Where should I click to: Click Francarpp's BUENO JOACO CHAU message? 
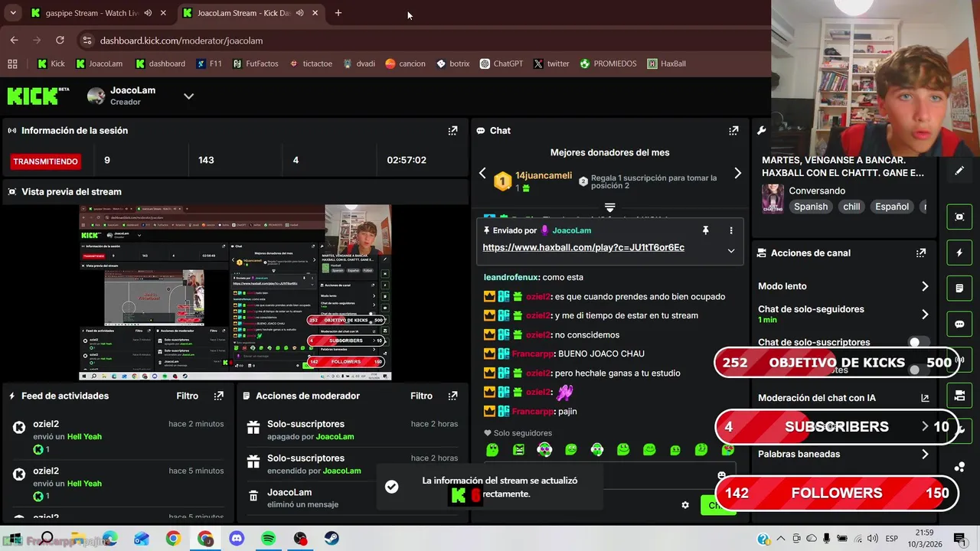click(x=601, y=354)
